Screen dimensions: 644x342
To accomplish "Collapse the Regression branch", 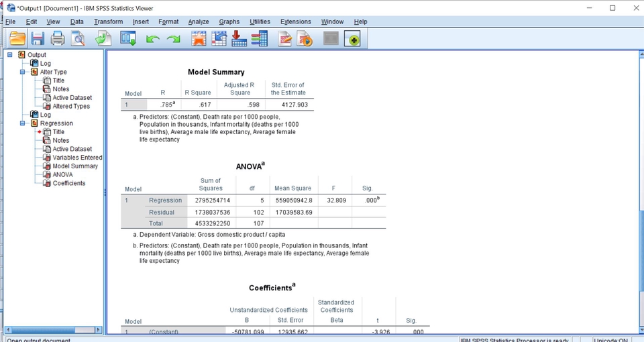I will pos(23,123).
